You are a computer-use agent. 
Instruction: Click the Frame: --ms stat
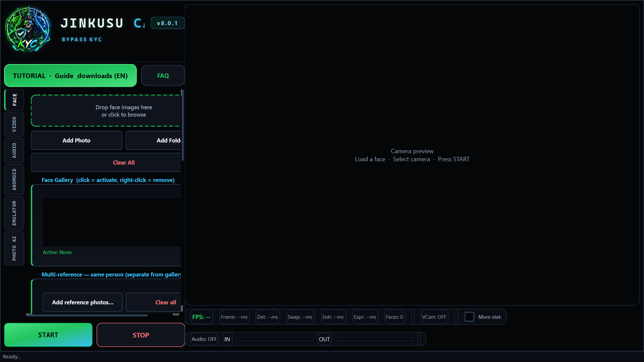[x=234, y=317]
